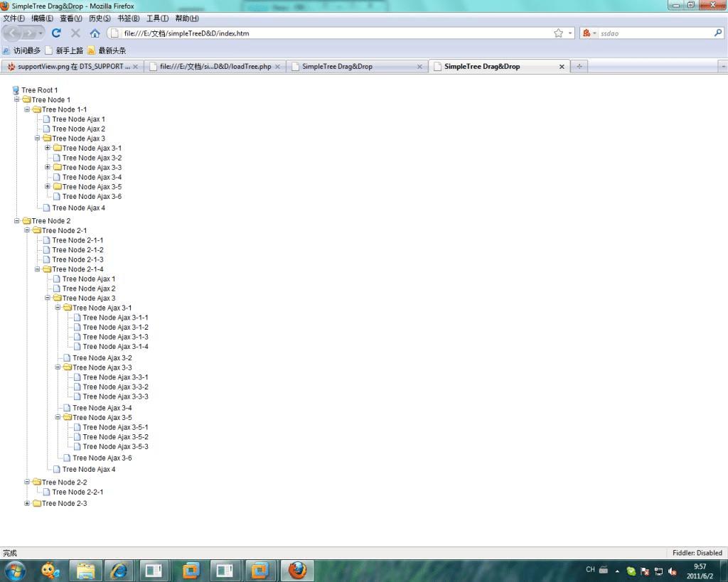Switch to the supportView.png tab
Image resolution: width=728 pixels, height=582 pixels.
72,66
